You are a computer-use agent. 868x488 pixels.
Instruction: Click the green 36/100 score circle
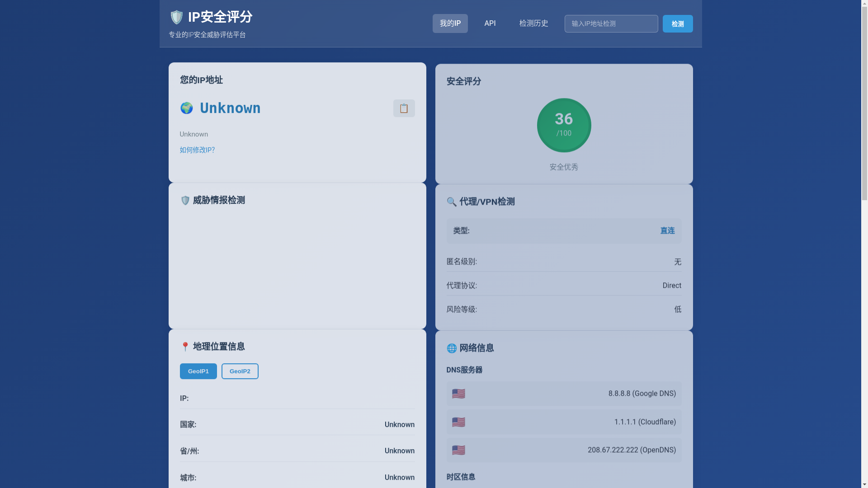point(564,125)
